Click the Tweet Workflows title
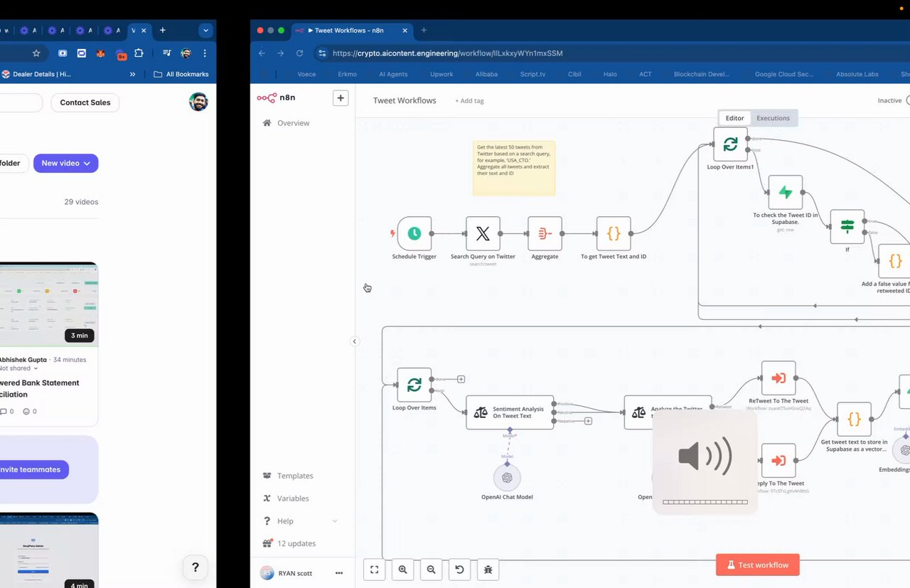The width and height of the screenshot is (910, 588). tap(405, 101)
